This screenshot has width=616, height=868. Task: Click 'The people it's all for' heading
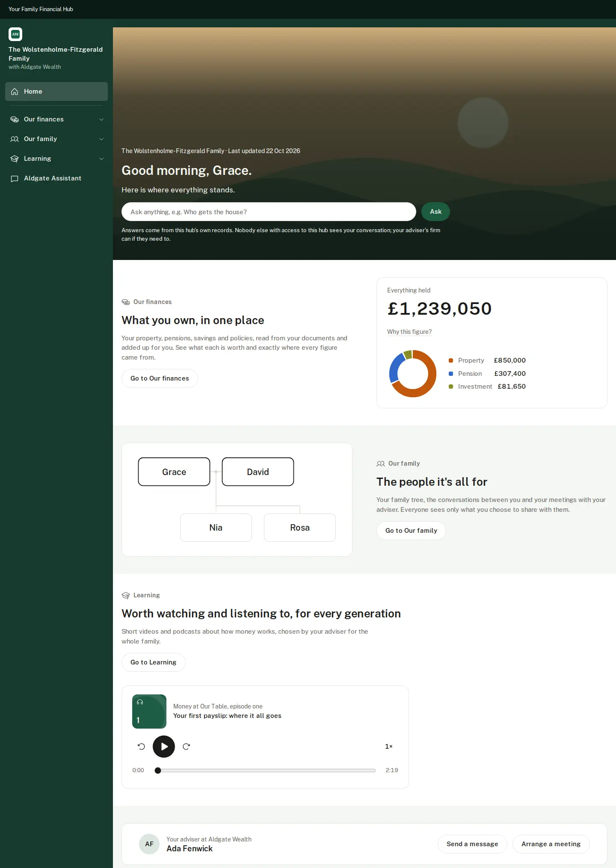pyautogui.click(x=432, y=482)
